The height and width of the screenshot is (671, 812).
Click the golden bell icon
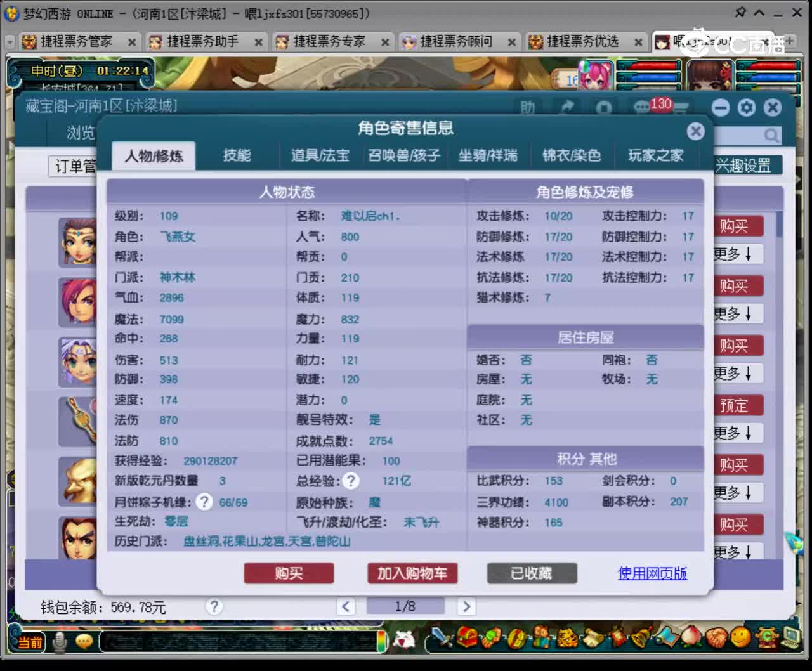click(643, 637)
